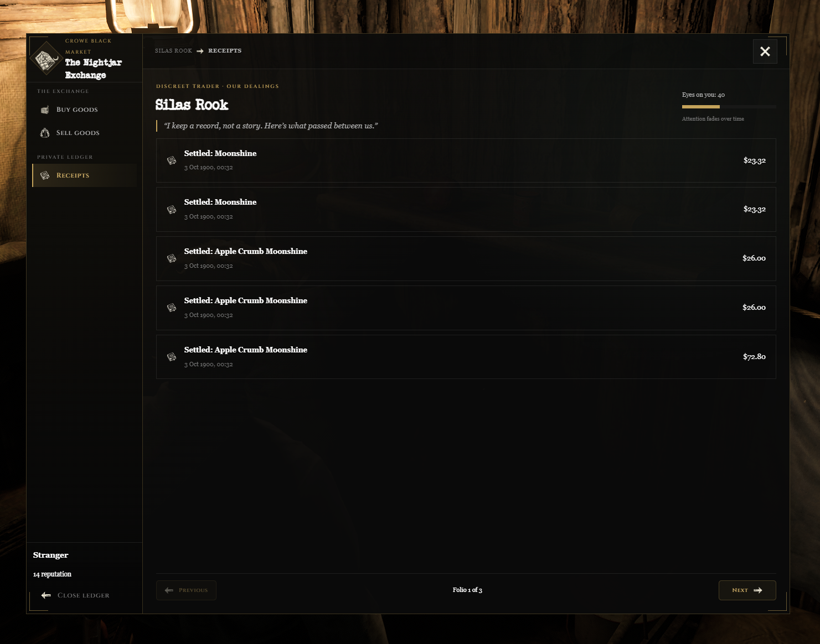The height and width of the screenshot is (644, 820).
Task: Select the Receipts ledger entry label
Action: [x=73, y=175]
